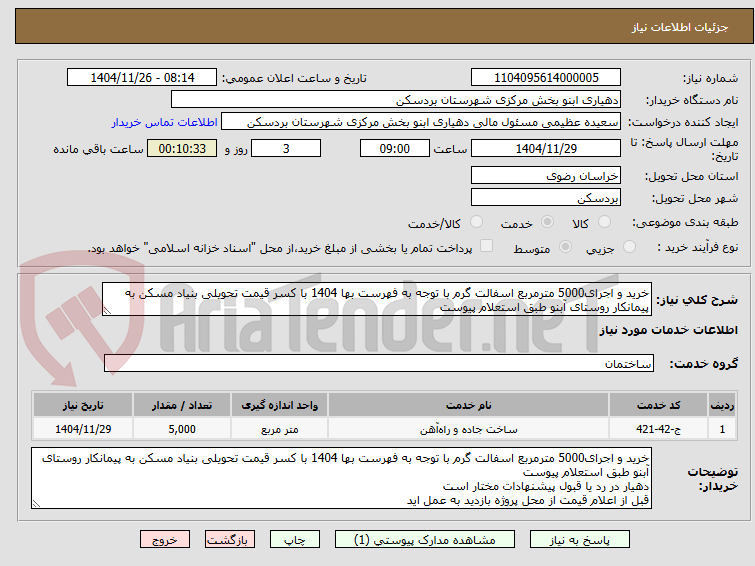Screen dimensions: 755x566
Task: Click the چاپ print button
Action: (295, 540)
